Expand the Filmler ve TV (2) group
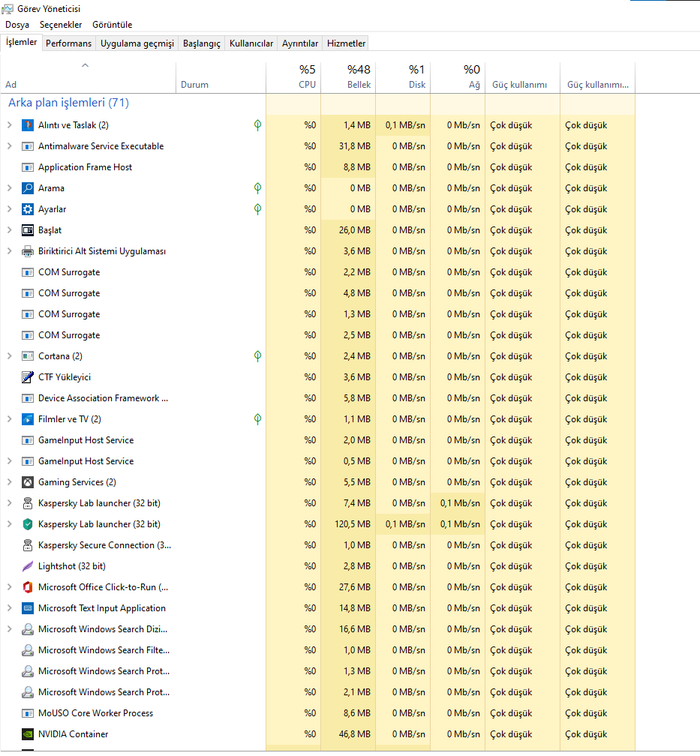This screenshot has height=756, width=700. (9, 419)
